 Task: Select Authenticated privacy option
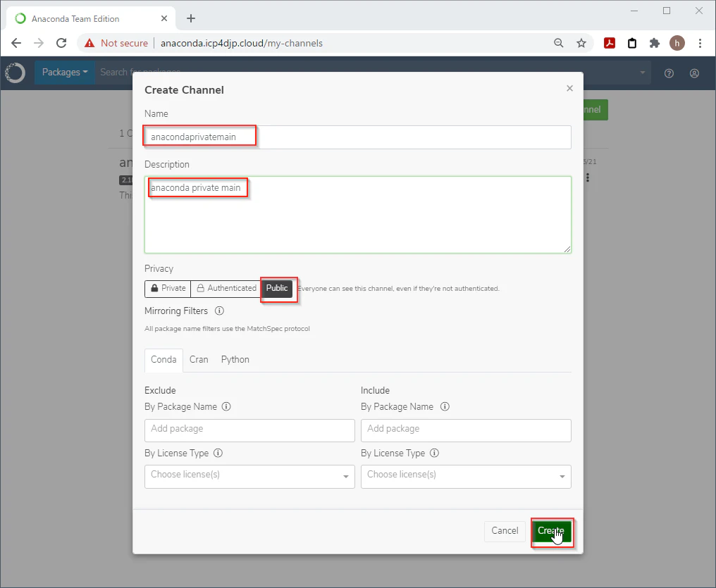[226, 288]
